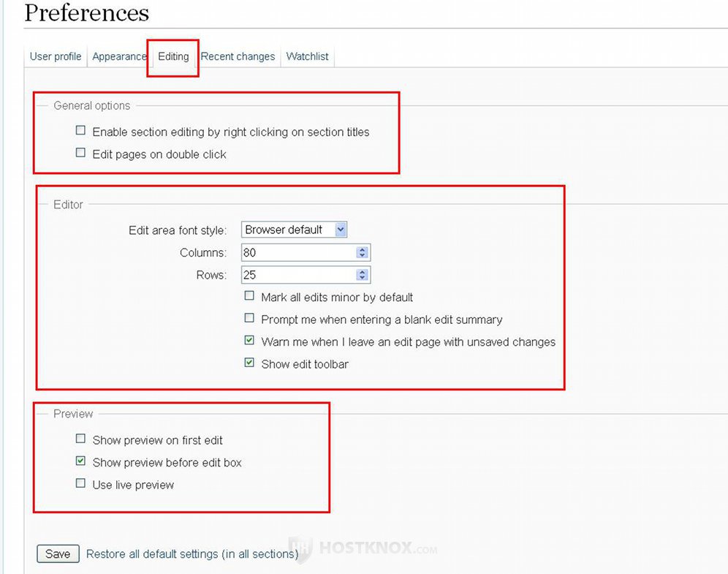This screenshot has height=574, width=728.
Task: Open the Watchlist tab
Action: click(x=307, y=56)
